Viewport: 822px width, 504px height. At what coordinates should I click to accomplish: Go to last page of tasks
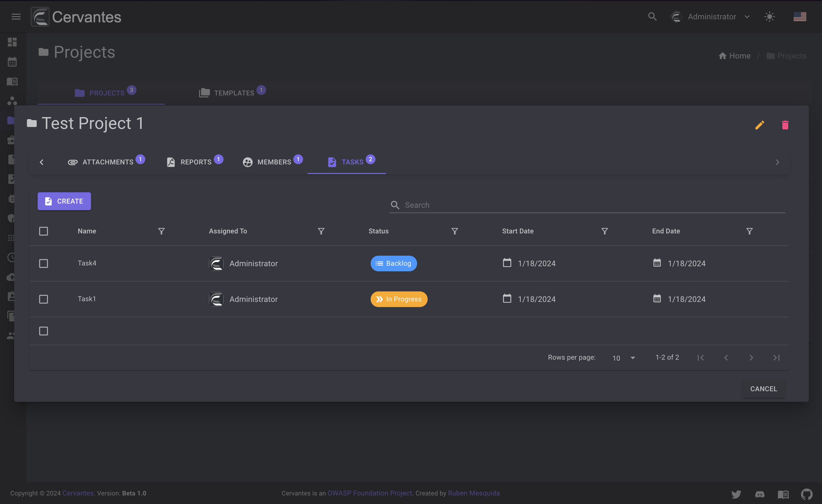[x=776, y=357]
